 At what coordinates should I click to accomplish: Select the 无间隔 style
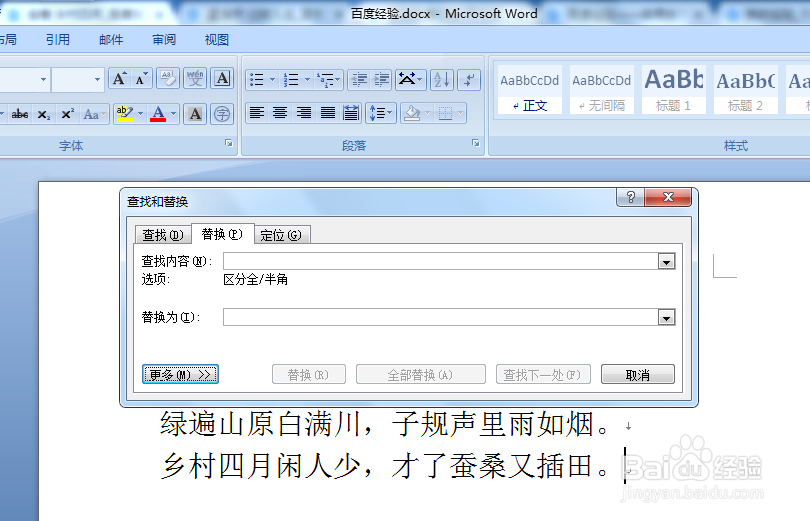click(602, 90)
